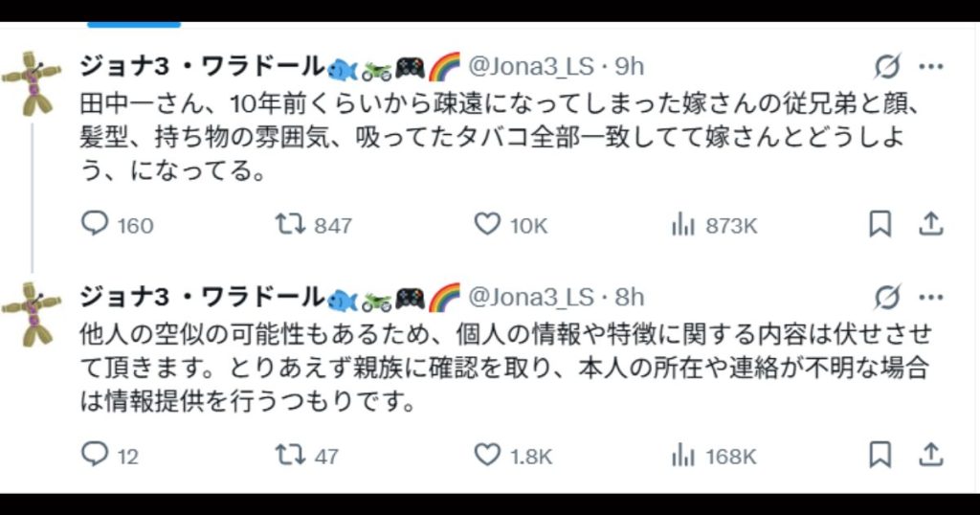Reply to the second tweet with 12 replies
This screenshot has height=515, width=980.
coord(95,455)
